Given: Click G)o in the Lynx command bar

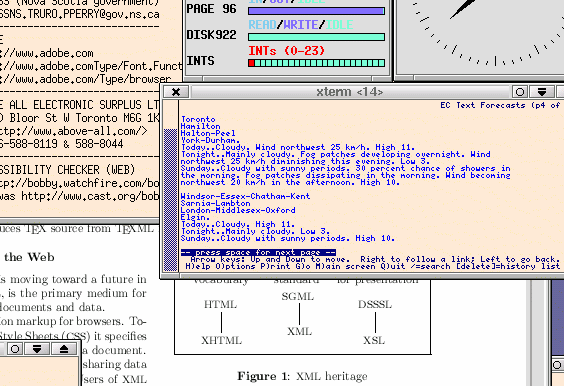Looking at the screenshot, I should (x=303, y=266).
